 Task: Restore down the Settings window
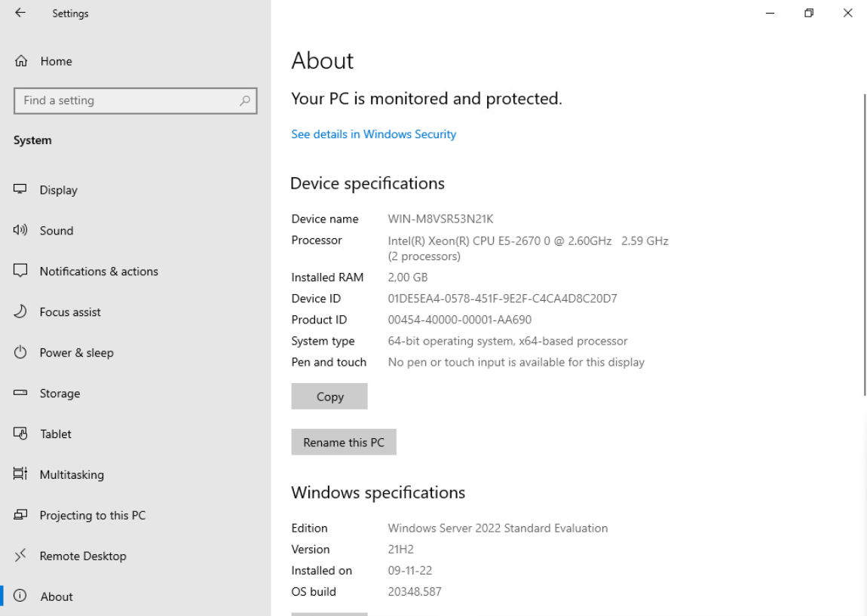tap(809, 13)
